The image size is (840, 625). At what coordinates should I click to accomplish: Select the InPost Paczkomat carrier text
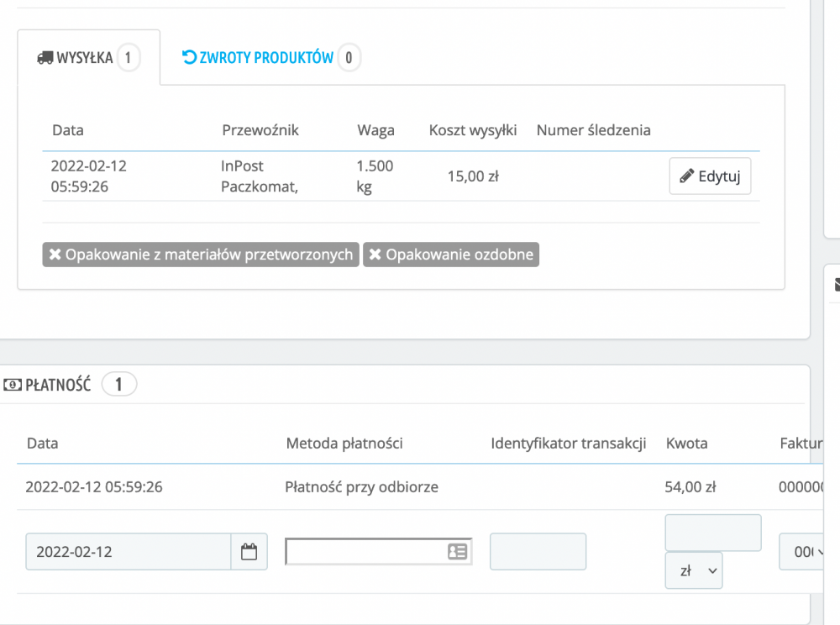pyautogui.click(x=259, y=176)
